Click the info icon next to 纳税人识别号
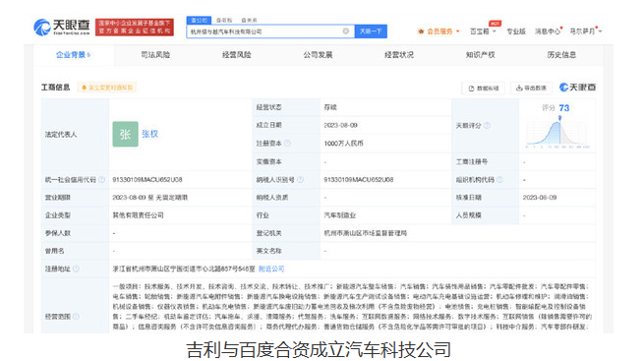Image resolution: width=644 pixels, height=361 pixels. click(x=300, y=179)
